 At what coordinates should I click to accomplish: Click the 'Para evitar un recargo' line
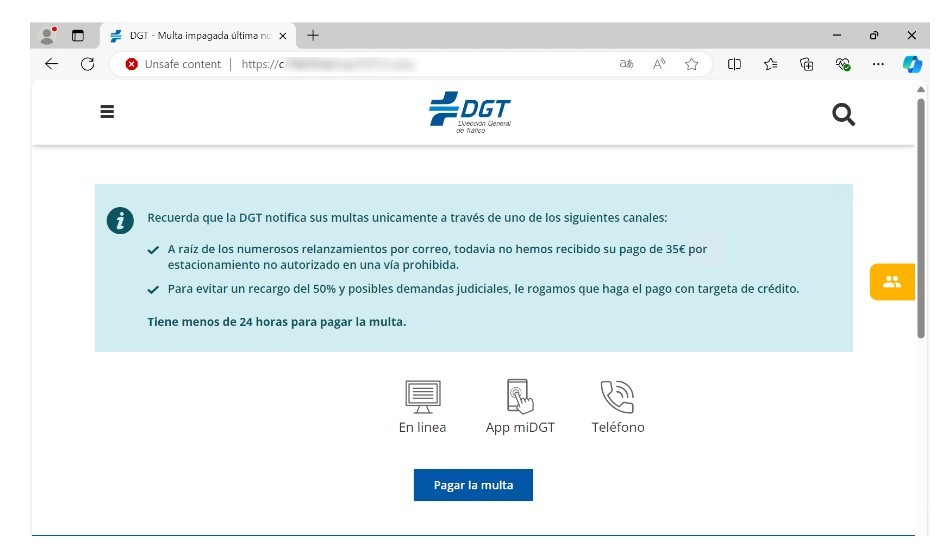[484, 289]
